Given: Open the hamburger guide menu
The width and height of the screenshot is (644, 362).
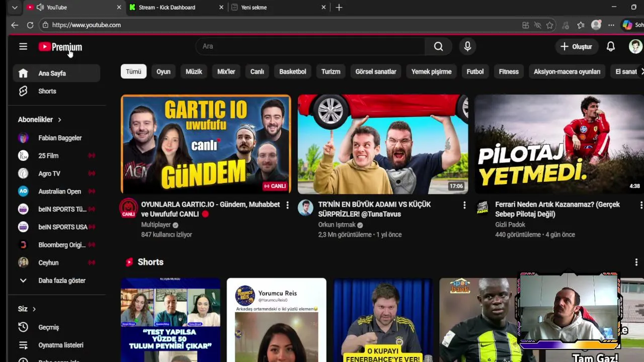Looking at the screenshot, I should point(23,46).
